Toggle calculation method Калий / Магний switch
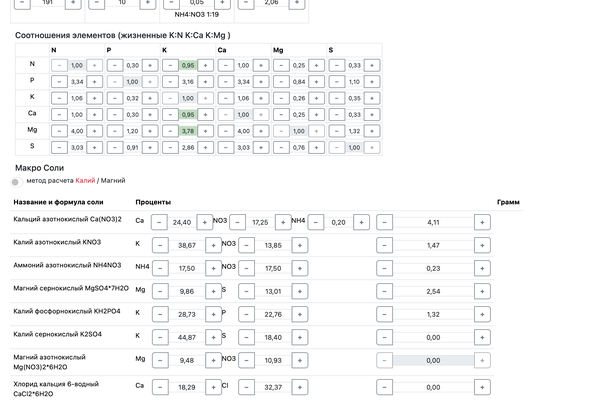This screenshot has height=400, width=600. coord(15,182)
